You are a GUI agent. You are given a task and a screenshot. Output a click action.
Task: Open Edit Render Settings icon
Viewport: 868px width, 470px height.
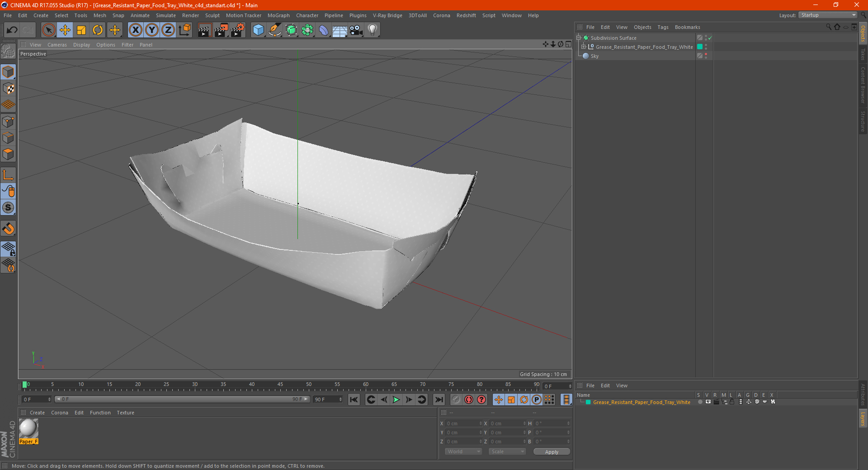tap(238, 30)
